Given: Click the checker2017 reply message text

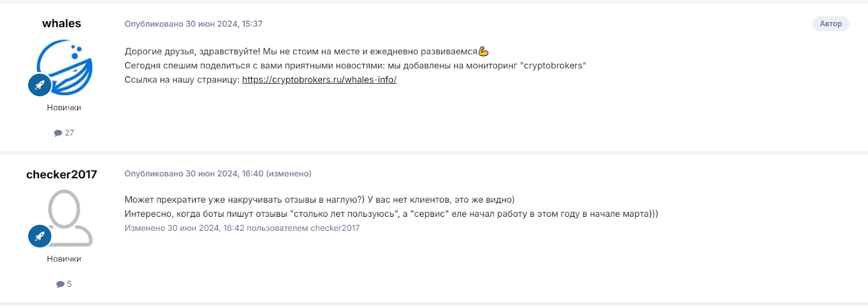Looking at the screenshot, I should click(391, 207).
